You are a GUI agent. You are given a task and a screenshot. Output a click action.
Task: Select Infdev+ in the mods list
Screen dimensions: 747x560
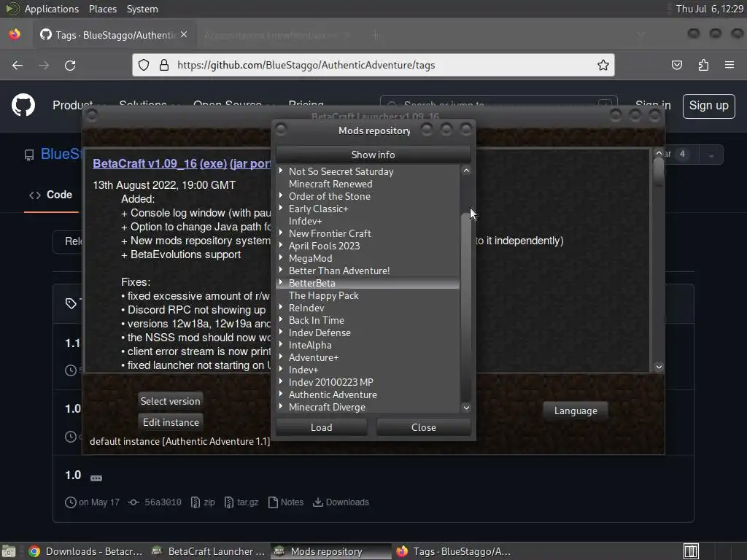305,221
